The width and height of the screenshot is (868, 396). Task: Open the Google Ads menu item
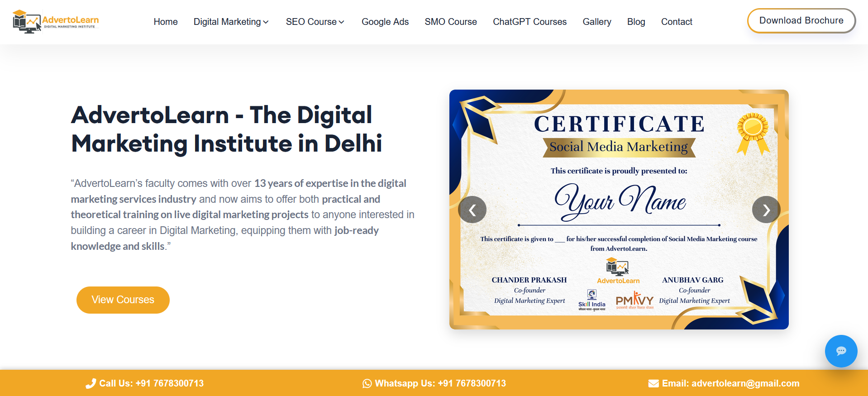[x=385, y=22]
